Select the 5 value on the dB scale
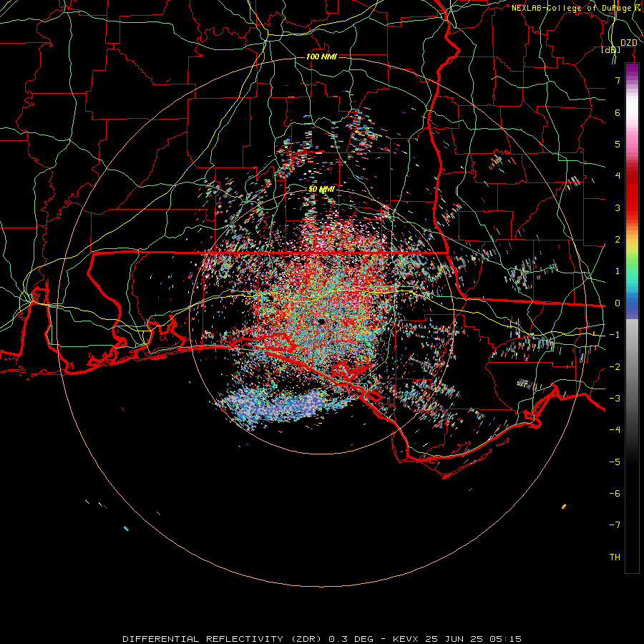 pos(618,144)
